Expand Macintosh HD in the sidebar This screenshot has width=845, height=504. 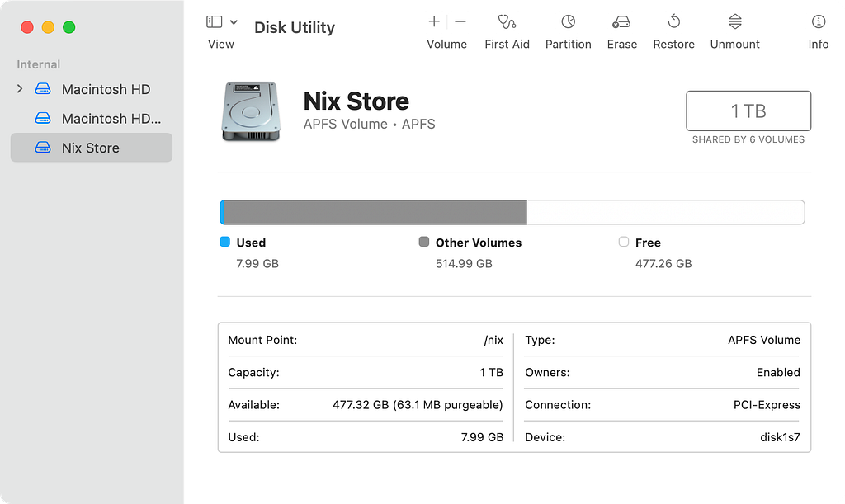point(18,89)
